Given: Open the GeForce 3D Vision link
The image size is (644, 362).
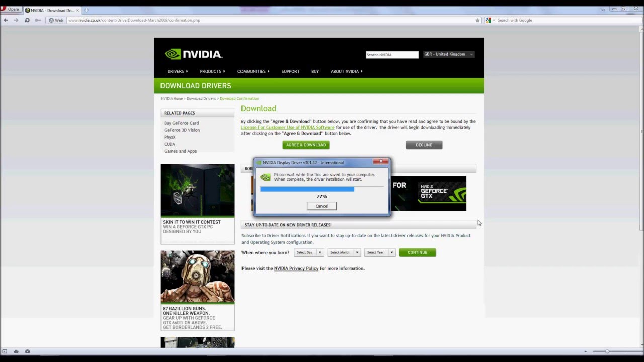Looking at the screenshot, I should click(182, 130).
